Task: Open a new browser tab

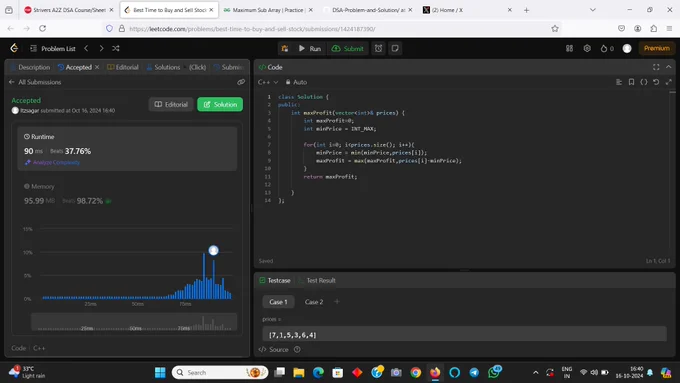Action: (526, 10)
